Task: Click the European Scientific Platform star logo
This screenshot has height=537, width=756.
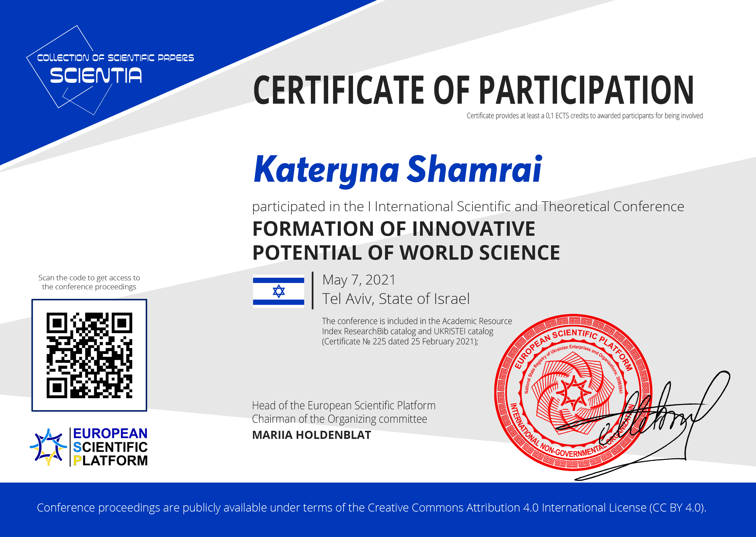Action: 48,447
